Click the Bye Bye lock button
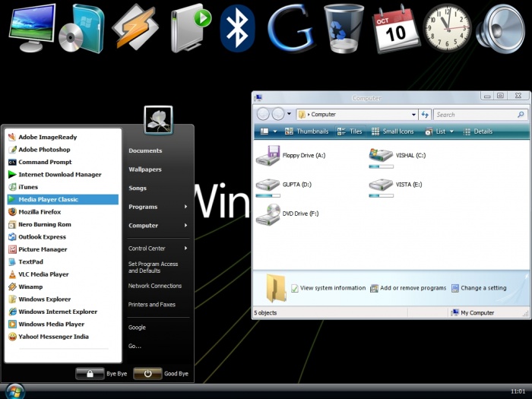532x399 pixels. [90, 374]
